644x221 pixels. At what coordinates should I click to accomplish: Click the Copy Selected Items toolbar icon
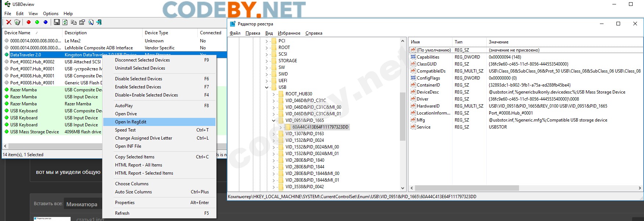(x=74, y=22)
